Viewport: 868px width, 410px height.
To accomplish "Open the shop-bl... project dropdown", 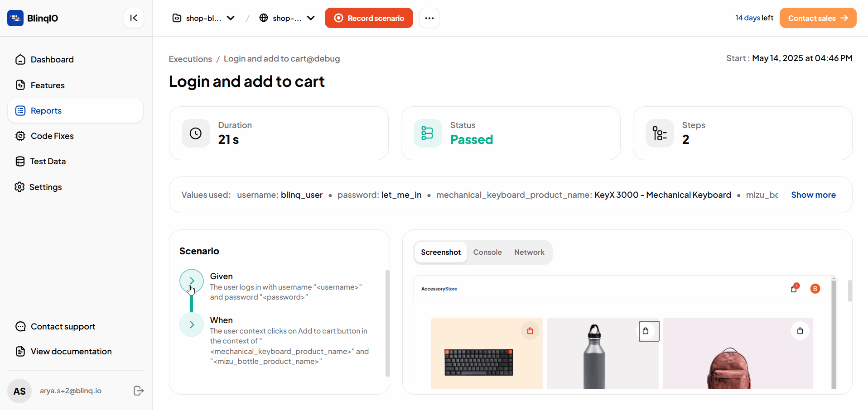I will pos(203,18).
